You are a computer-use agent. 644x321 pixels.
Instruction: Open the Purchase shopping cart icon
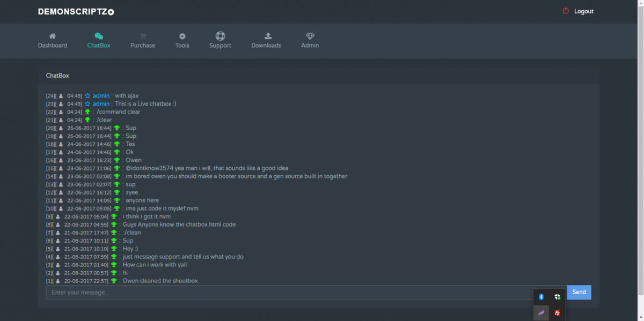[143, 36]
